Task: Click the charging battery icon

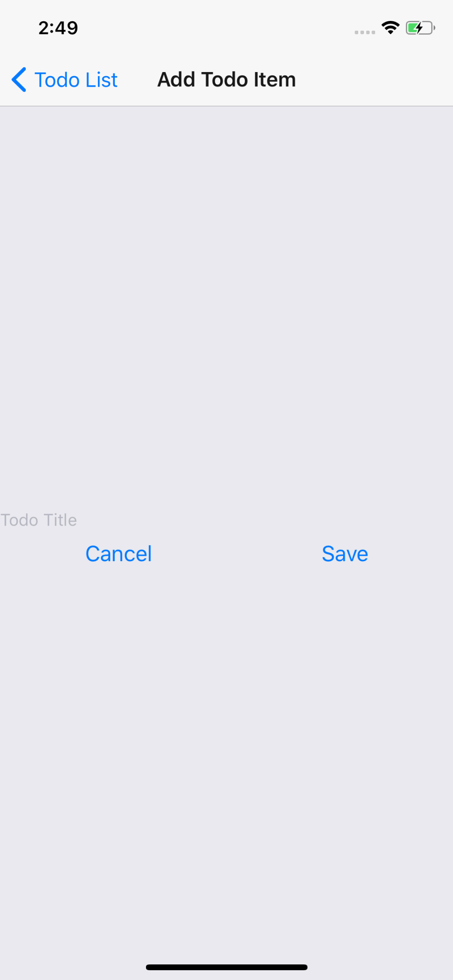Action: pyautogui.click(x=421, y=28)
